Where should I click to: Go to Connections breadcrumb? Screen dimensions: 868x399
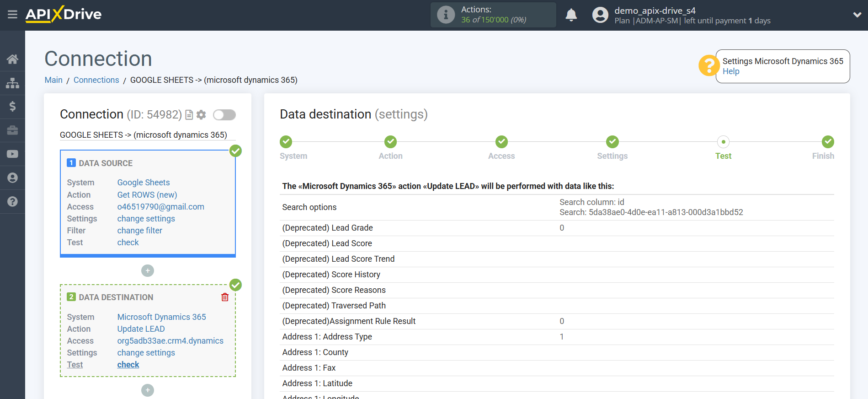(x=96, y=80)
